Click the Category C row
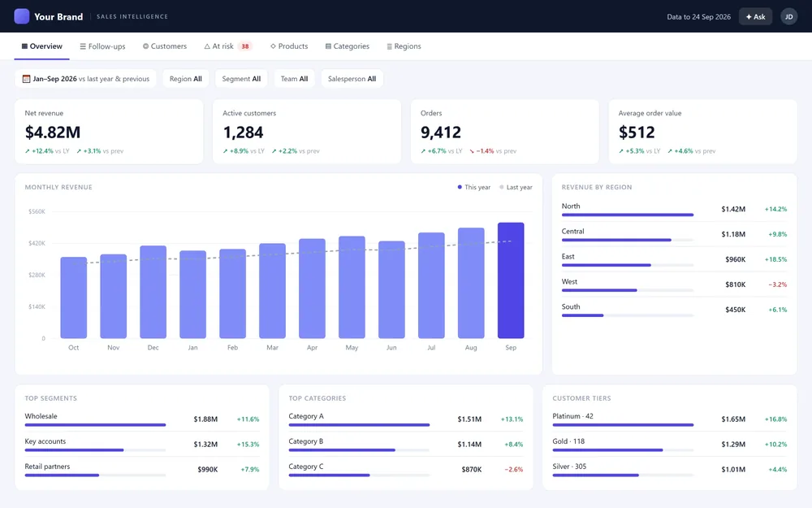This screenshot has width=812, height=508. click(x=406, y=469)
